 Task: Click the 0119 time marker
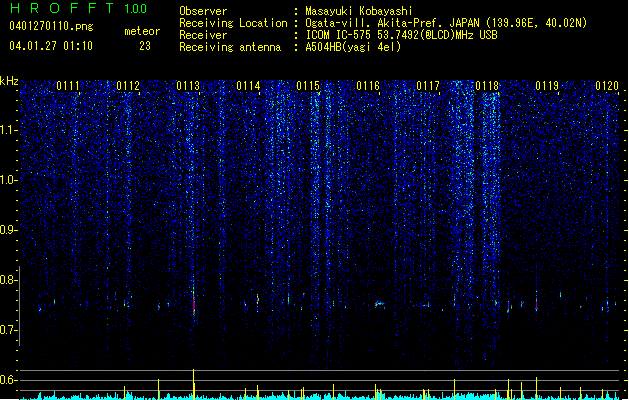coord(547,85)
